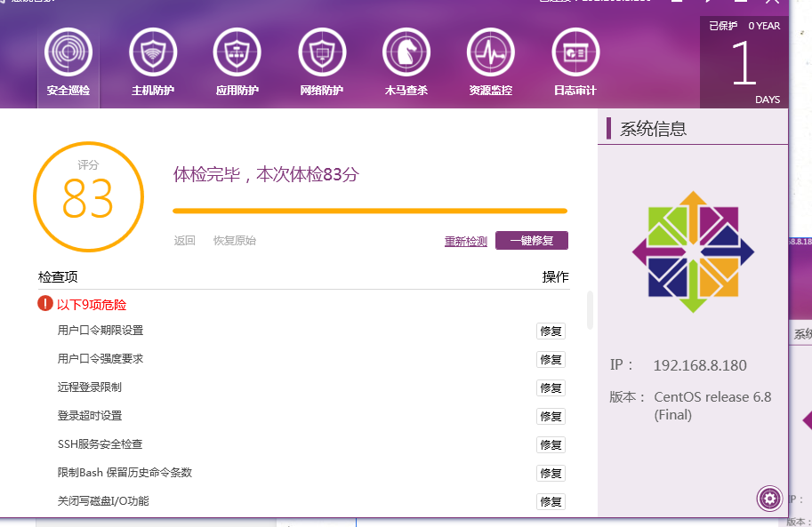The width and height of the screenshot is (812, 527).
Task: Open the 网络防护 (Network Protection) module
Action: [x=321, y=62]
